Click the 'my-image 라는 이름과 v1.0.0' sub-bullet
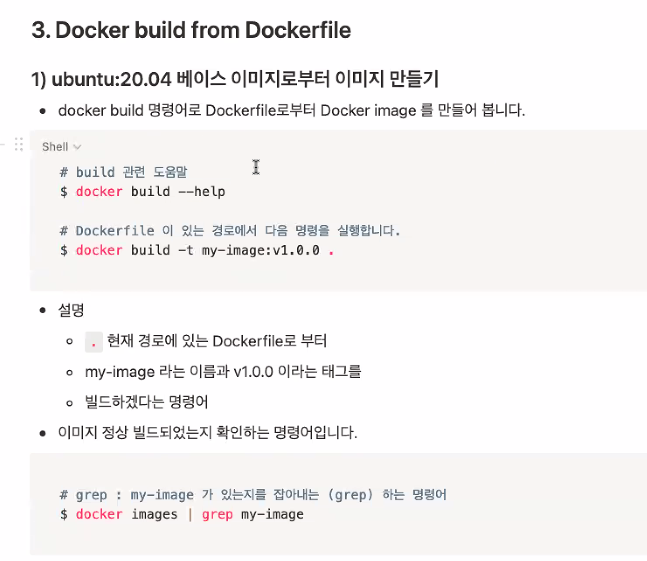 click(223, 372)
